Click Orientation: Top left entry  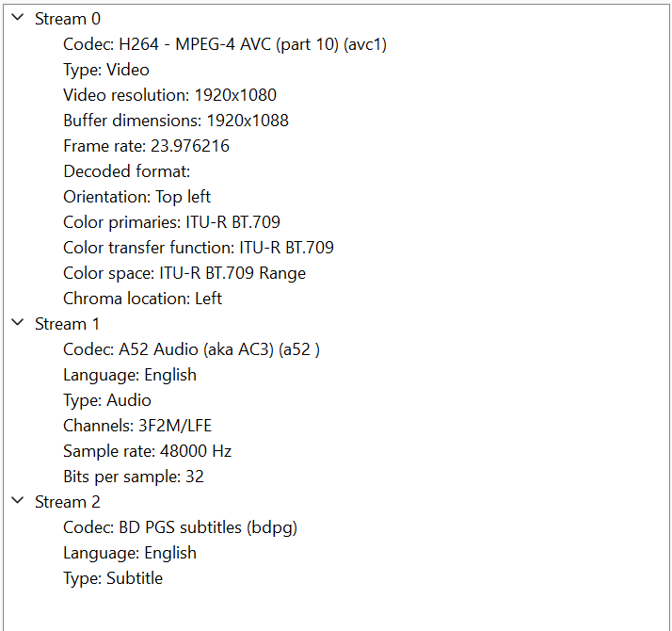coord(137,197)
